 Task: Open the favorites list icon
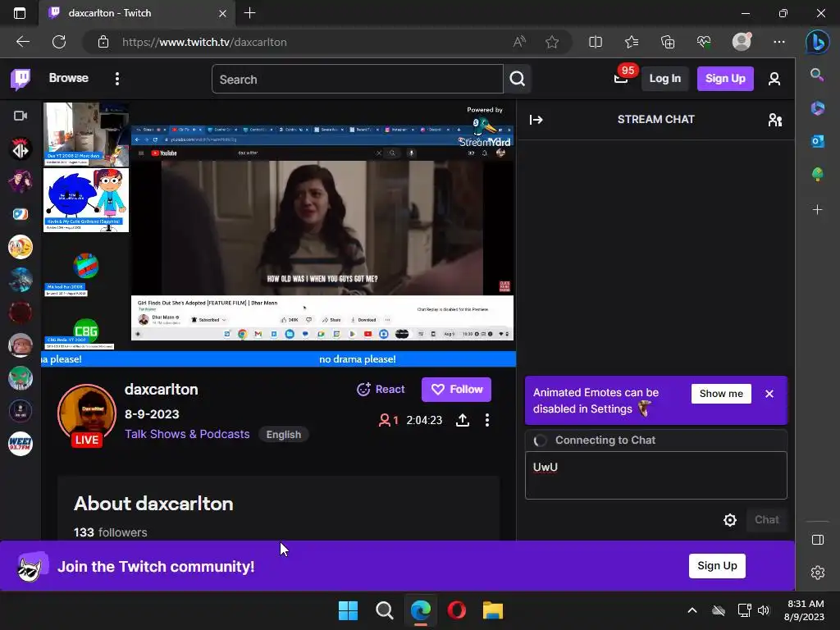tap(632, 42)
